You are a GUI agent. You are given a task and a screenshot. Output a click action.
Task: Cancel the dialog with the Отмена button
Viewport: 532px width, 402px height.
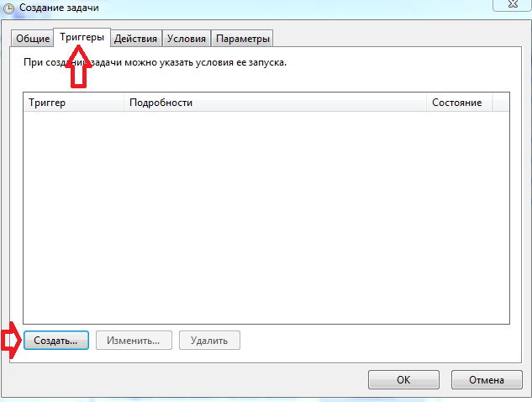tap(487, 379)
